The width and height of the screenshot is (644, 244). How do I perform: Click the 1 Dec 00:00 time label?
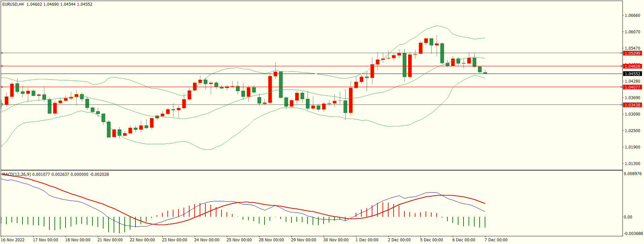pyautogui.click(x=367, y=240)
